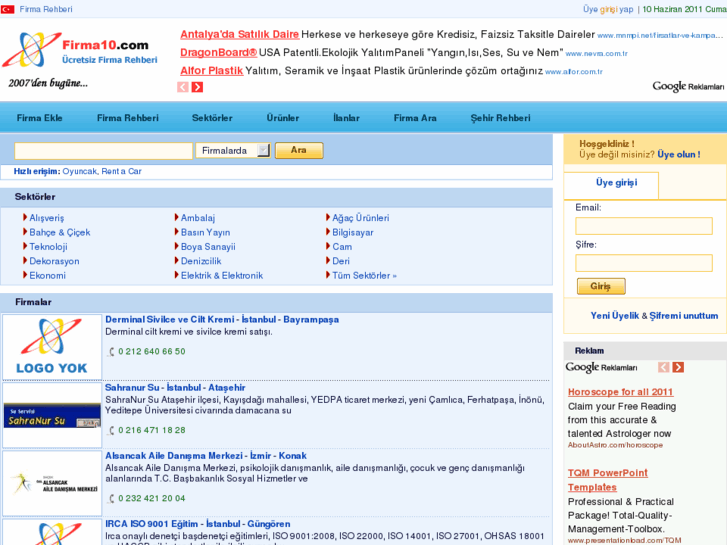Click the Şifremi unuttum link

(x=685, y=315)
